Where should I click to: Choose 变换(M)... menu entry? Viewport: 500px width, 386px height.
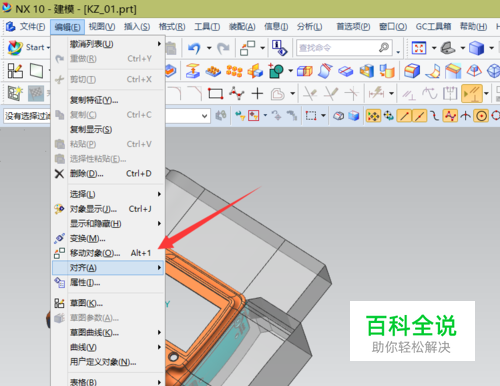click(108, 238)
